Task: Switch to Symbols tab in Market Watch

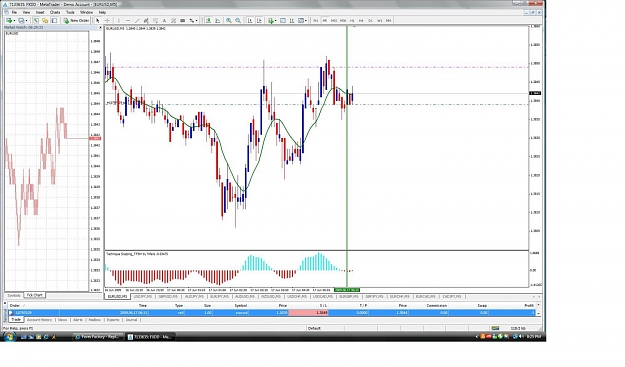Action: tap(14, 295)
